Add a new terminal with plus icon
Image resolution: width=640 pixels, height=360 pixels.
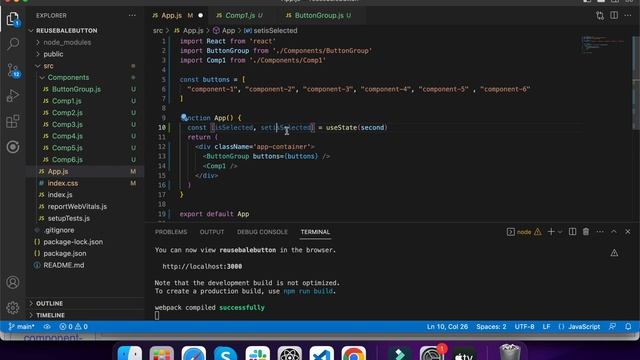click(x=551, y=232)
